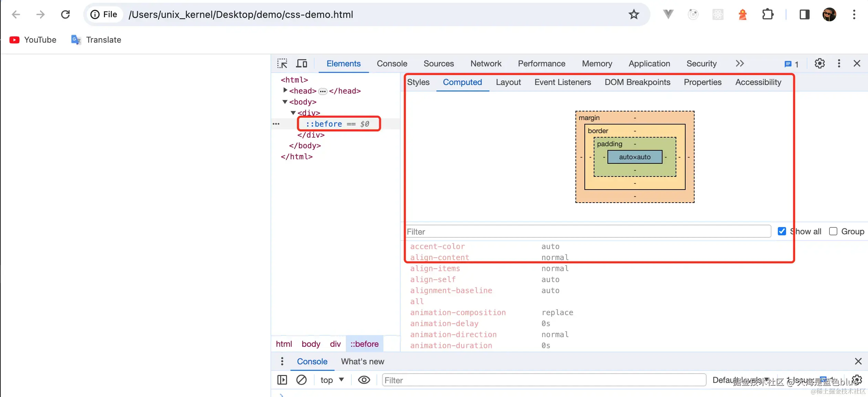The image size is (868, 397).
Task: Activate the inspect element picker icon
Action: (282, 64)
